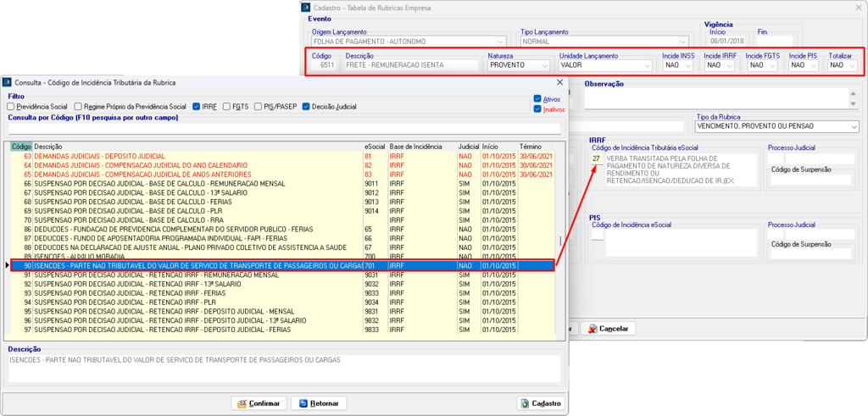Image resolution: width=868 pixels, height=416 pixels.
Task: Click the Cadastro window title bar icon
Action: (306, 8)
